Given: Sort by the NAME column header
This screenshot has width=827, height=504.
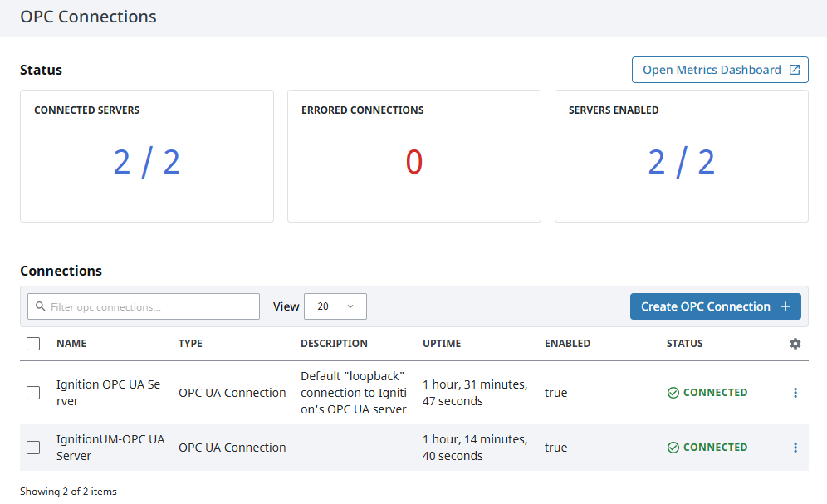Looking at the screenshot, I should pos(71,344).
